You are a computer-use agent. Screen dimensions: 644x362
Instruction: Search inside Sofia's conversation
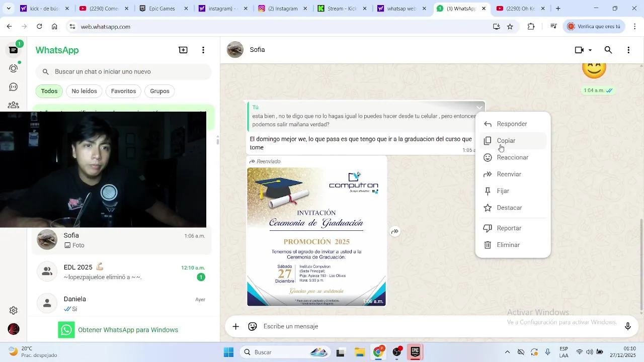[608, 50]
